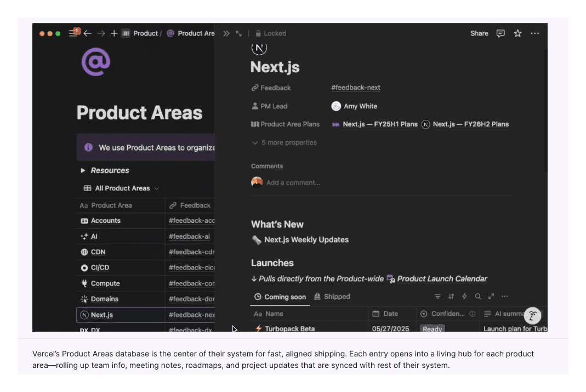Screen dimensions: 586x392
Task: Open Next.js page in full view
Action: coord(239,33)
